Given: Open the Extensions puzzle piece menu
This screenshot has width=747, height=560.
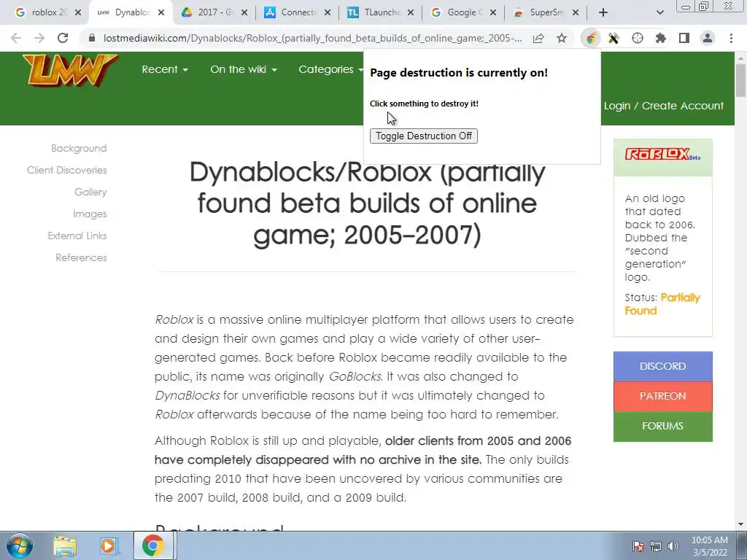Looking at the screenshot, I should [660, 38].
